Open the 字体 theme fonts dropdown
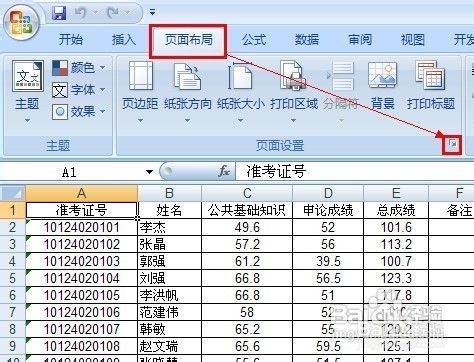The height and width of the screenshot is (362, 474). click(x=79, y=90)
